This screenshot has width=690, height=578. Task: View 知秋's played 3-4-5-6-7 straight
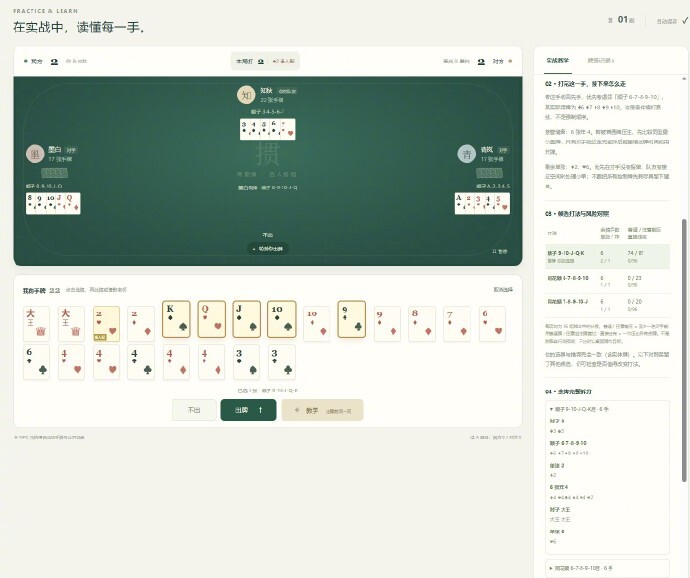[268, 129]
